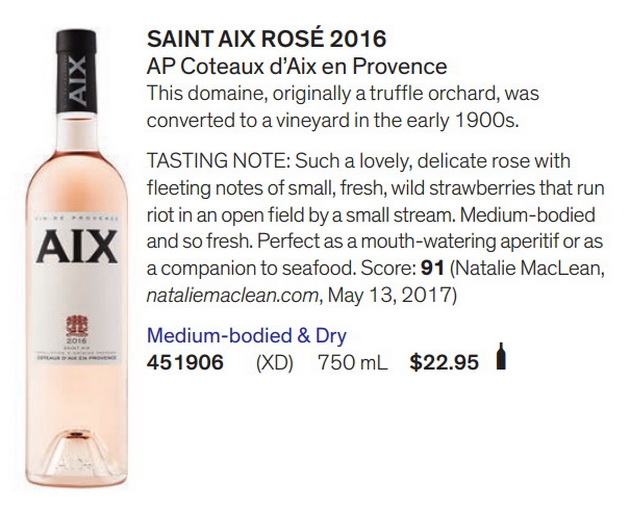Click the (XD) sweetness code
Viewport: 630px width, 508px height.
click(x=274, y=363)
